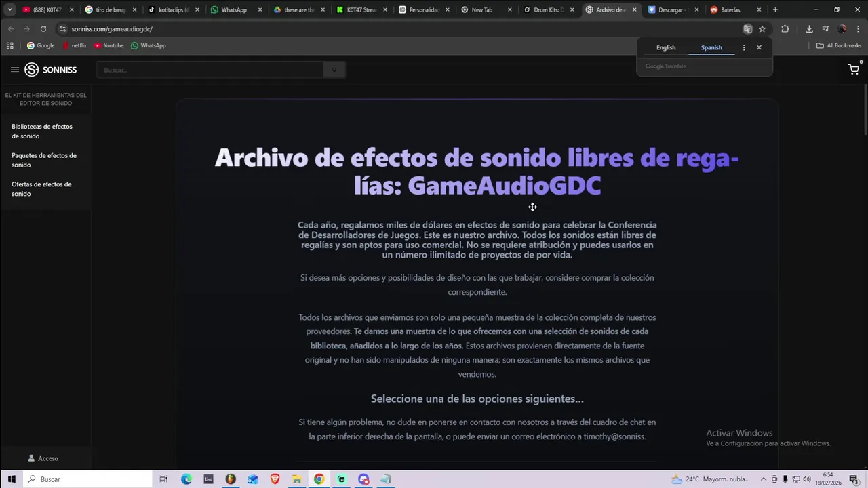Image resolution: width=868 pixels, height=488 pixels.
Task: Open the netflix bookmark
Action: [x=75, y=45]
